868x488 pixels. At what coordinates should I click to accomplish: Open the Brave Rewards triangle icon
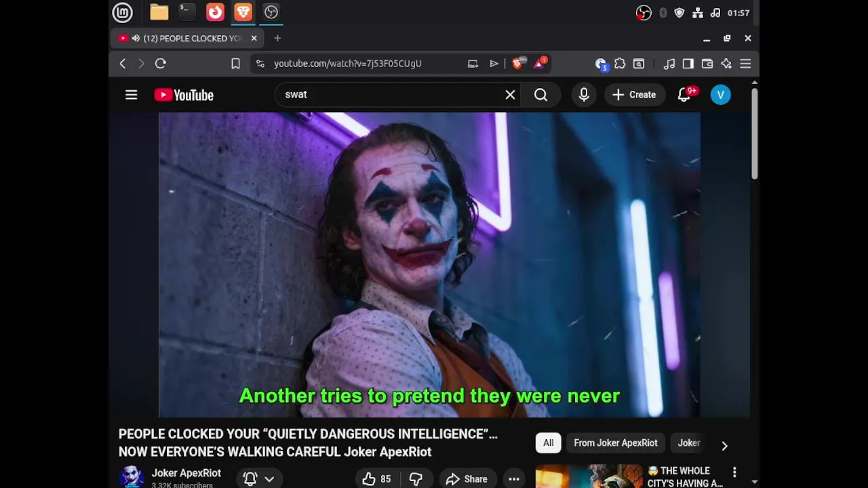click(x=540, y=64)
